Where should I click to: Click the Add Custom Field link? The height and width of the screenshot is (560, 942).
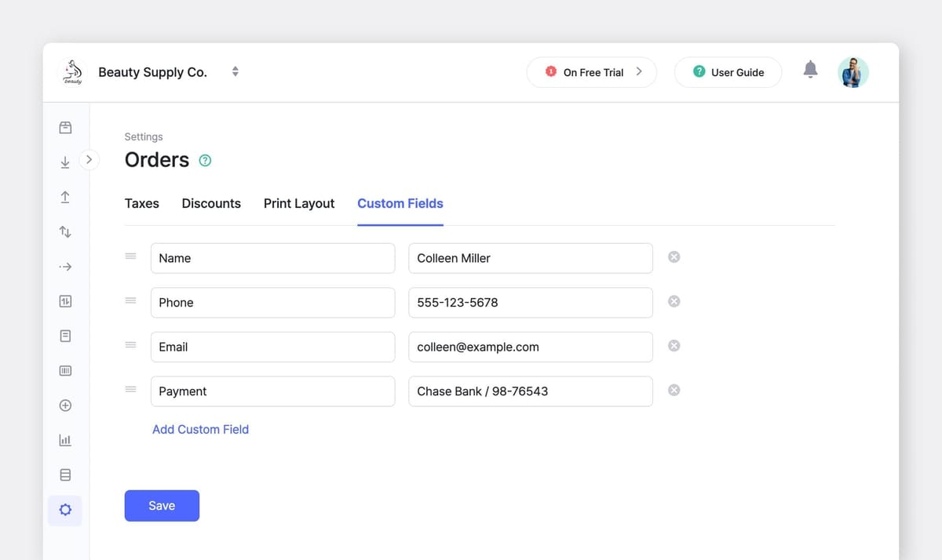point(200,429)
